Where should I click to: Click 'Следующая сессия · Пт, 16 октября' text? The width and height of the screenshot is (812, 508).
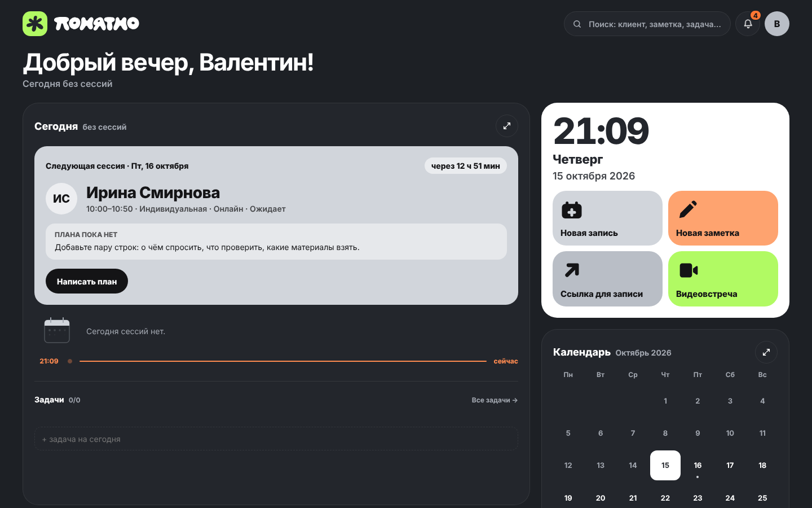point(117,166)
